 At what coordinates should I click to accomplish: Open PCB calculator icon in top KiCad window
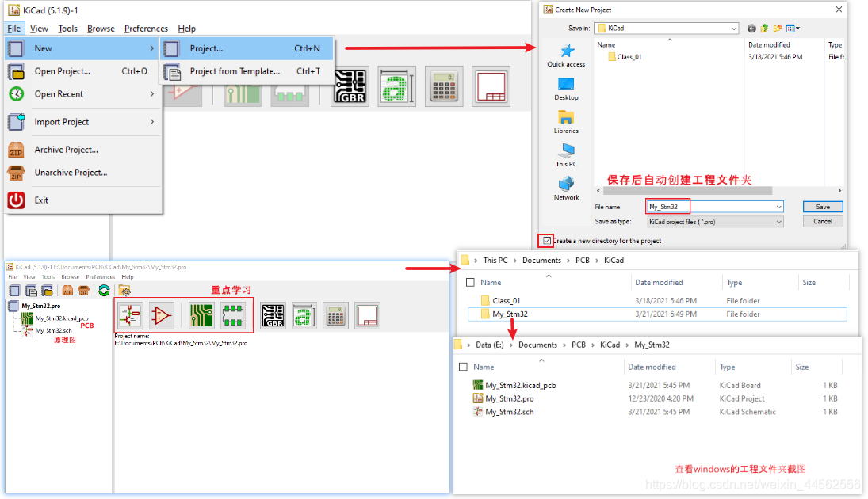[x=444, y=86]
